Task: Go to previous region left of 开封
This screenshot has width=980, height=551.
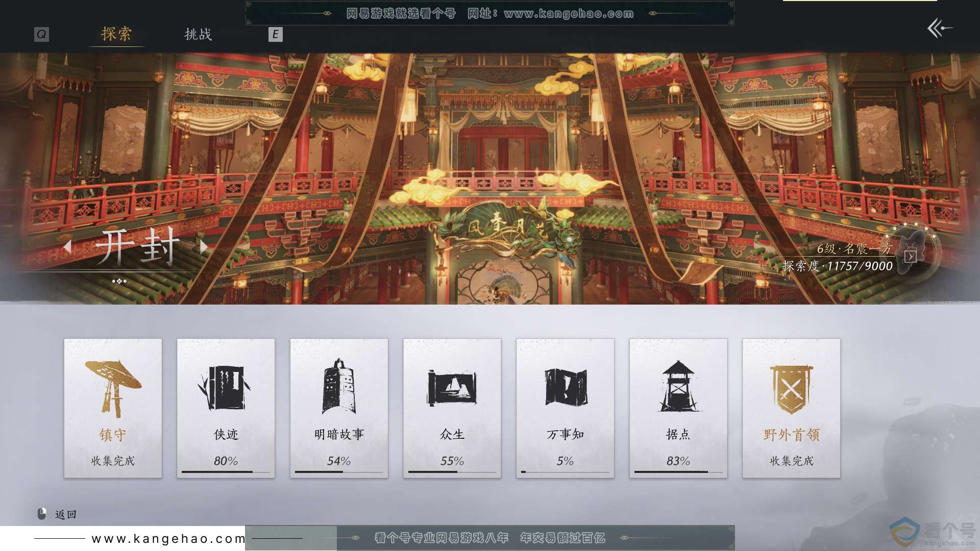Action: pyautogui.click(x=67, y=247)
